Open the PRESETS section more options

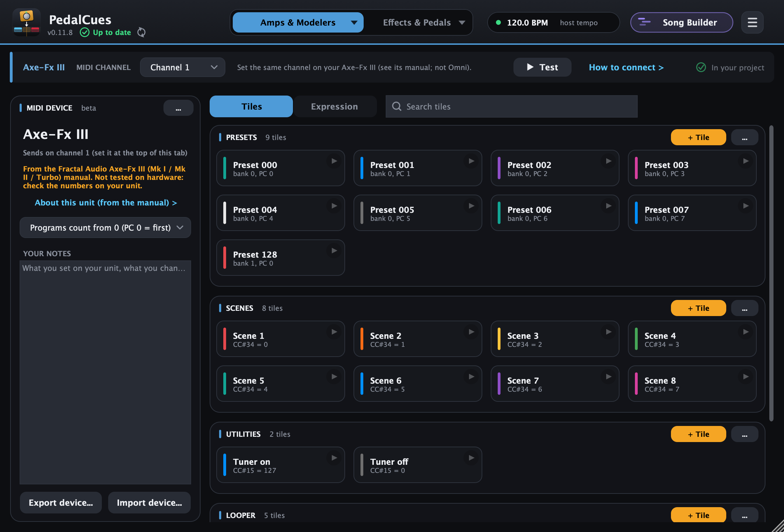pyautogui.click(x=744, y=137)
